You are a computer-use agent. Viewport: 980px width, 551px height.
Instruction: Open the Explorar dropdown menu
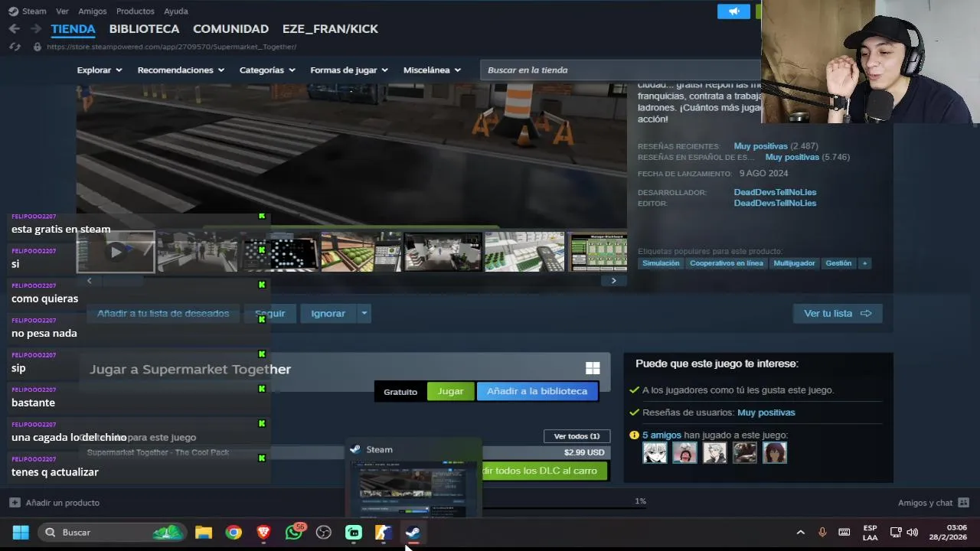100,70
